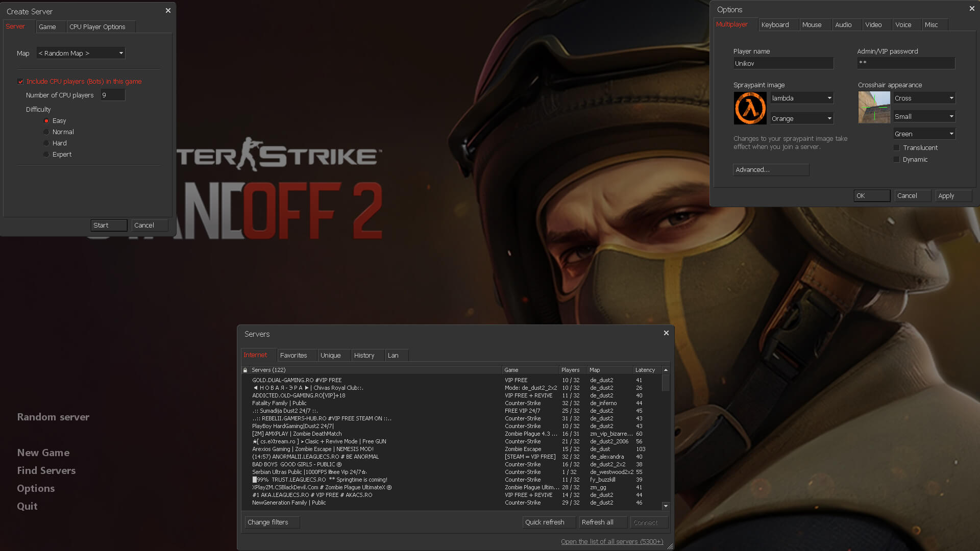Click Find Servers in main menu
The image size is (980, 551).
pyautogui.click(x=46, y=471)
